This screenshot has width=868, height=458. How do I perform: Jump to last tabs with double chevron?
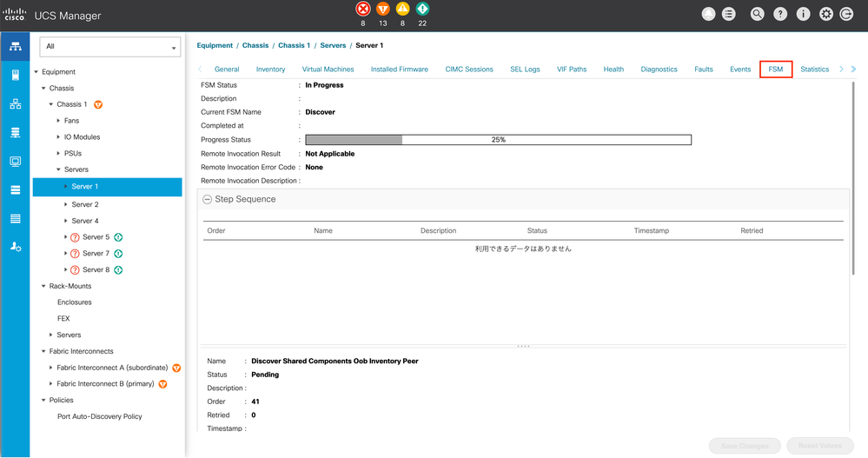(853, 70)
